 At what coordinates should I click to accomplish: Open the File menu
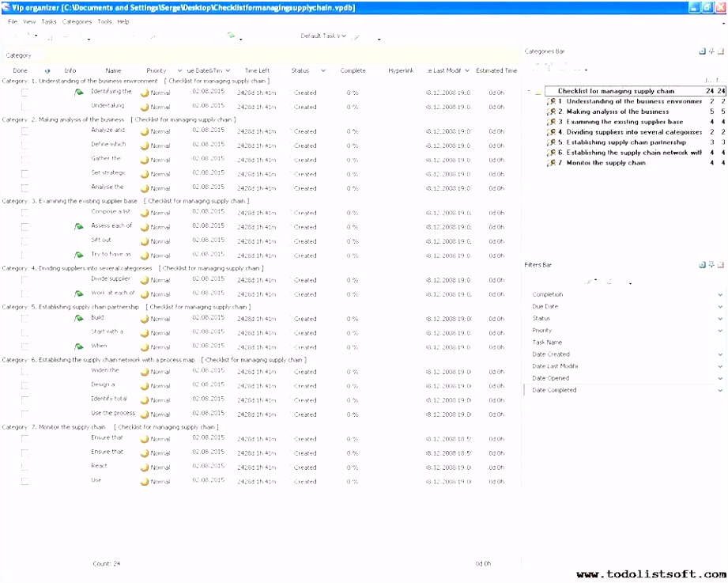(13, 22)
